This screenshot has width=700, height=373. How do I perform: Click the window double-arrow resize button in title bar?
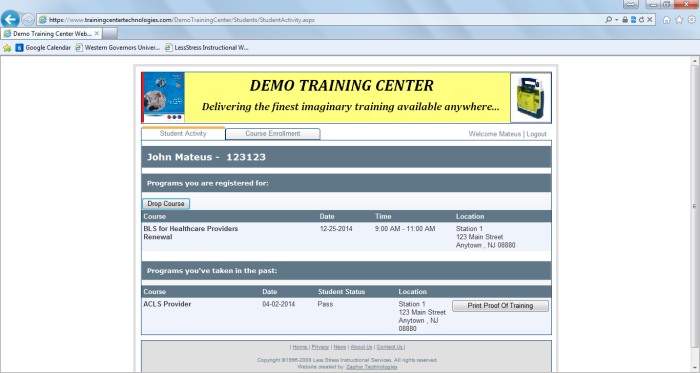630,4
